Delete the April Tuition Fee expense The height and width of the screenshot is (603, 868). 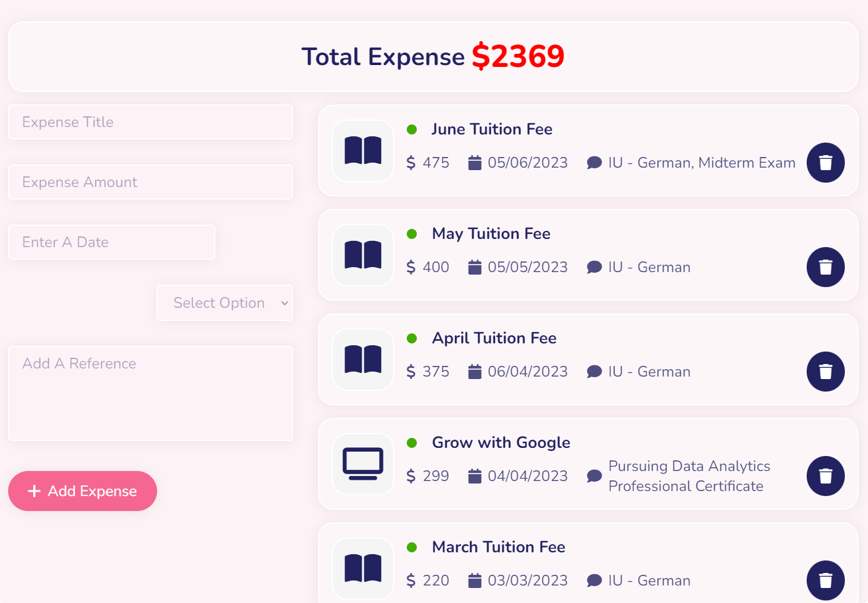click(x=825, y=372)
